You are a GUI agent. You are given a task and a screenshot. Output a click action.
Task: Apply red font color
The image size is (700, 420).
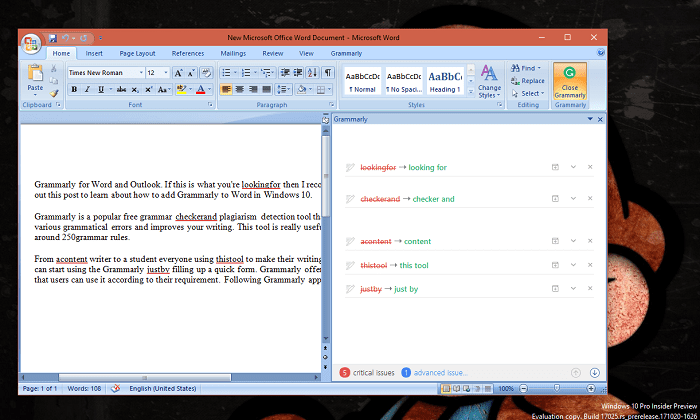click(200, 89)
